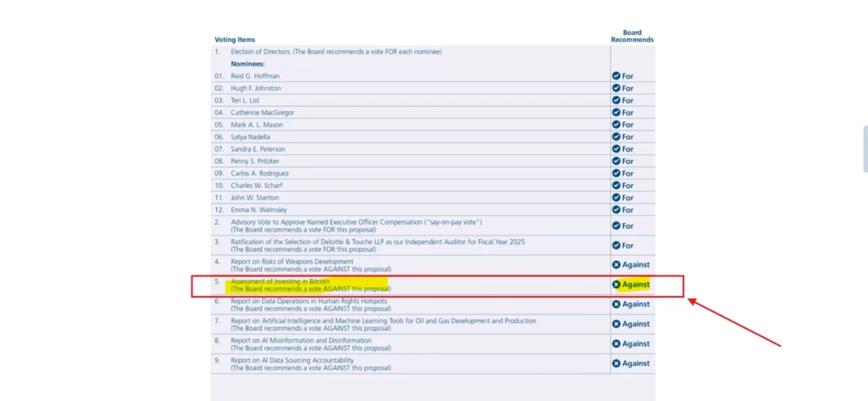Image resolution: width=868 pixels, height=401 pixels.
Task: Click the page scrollbar thumb on the right
Action: click(865, 149)
